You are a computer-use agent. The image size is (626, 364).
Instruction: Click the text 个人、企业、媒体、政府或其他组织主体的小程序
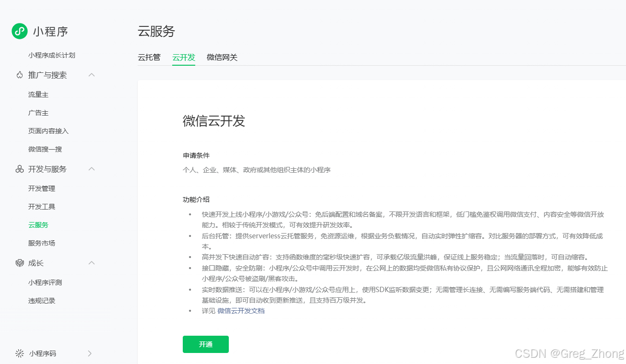point(257,170)
